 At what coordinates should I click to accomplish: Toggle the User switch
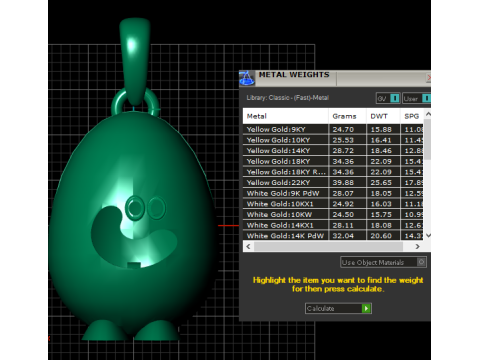coord(416,98)
